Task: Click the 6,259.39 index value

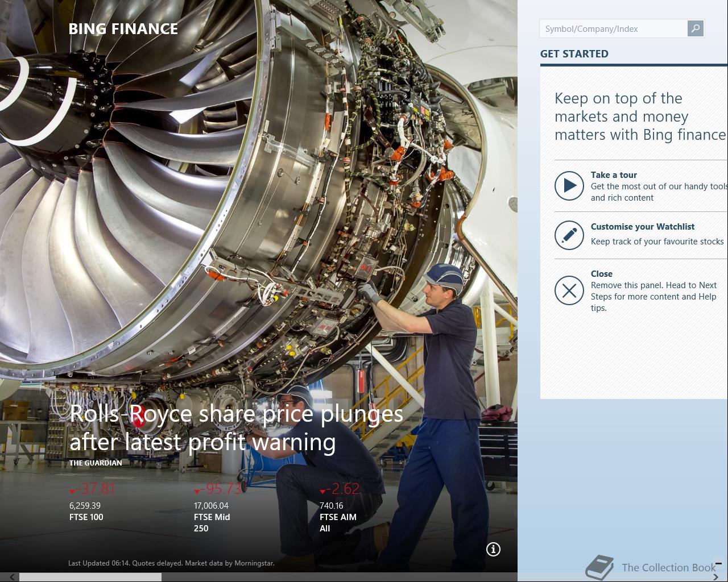Action: [85, 506]
